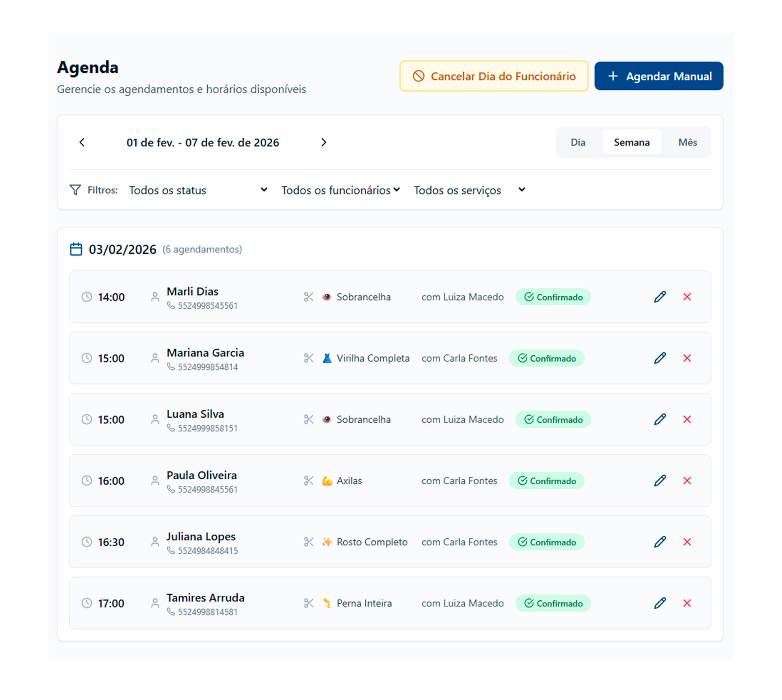Remove Paula Oliveira appointment via red X
Viewport: 782px width, 700px height.
tap(687, 481)
